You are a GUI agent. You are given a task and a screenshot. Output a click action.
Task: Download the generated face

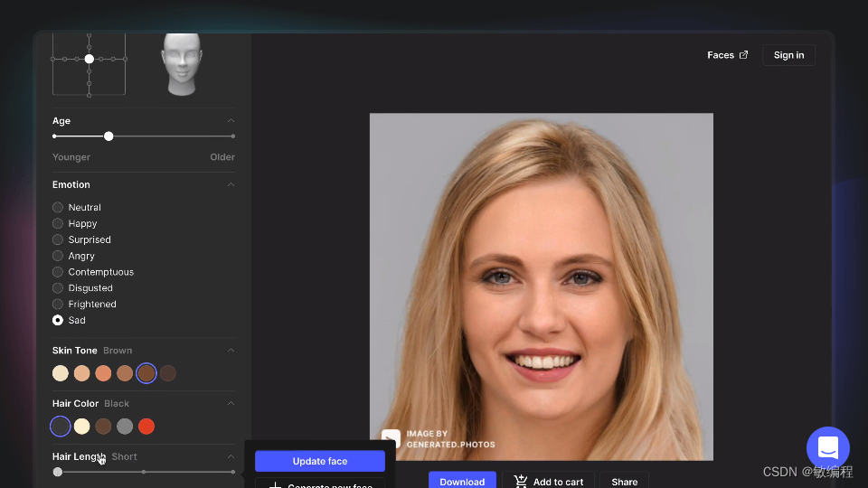[x=462, y=481]
